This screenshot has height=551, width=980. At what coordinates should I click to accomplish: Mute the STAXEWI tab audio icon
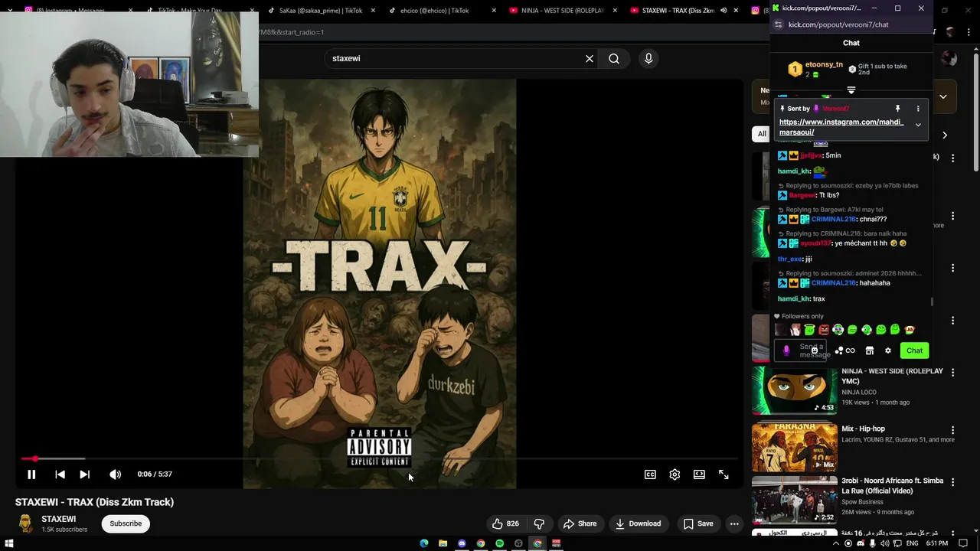(723, 11)
